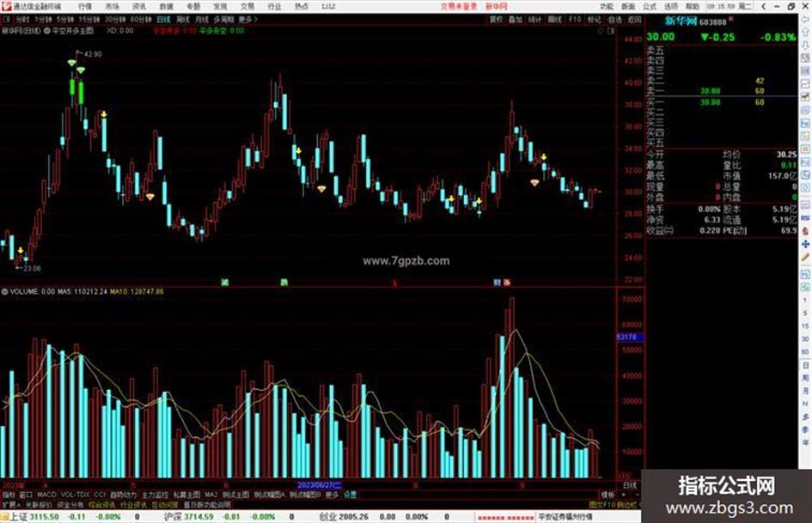Click the green 减 marker on chart bottom

(x=225, y=283)
